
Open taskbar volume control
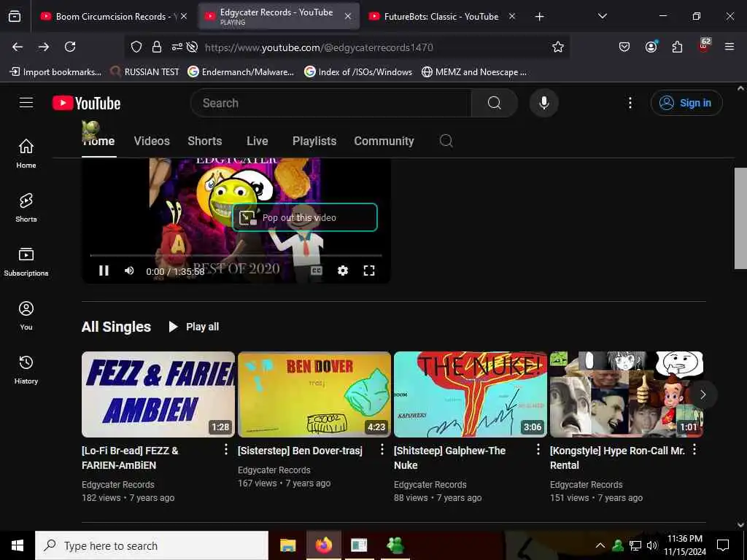pyautogui.click(x=652, y=545)
